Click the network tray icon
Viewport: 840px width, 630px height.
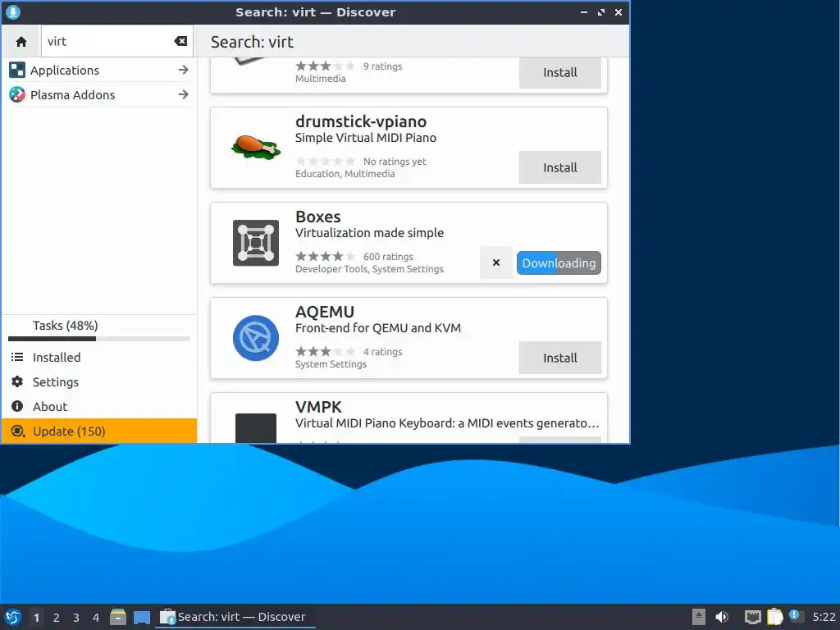tap(753, 617)
